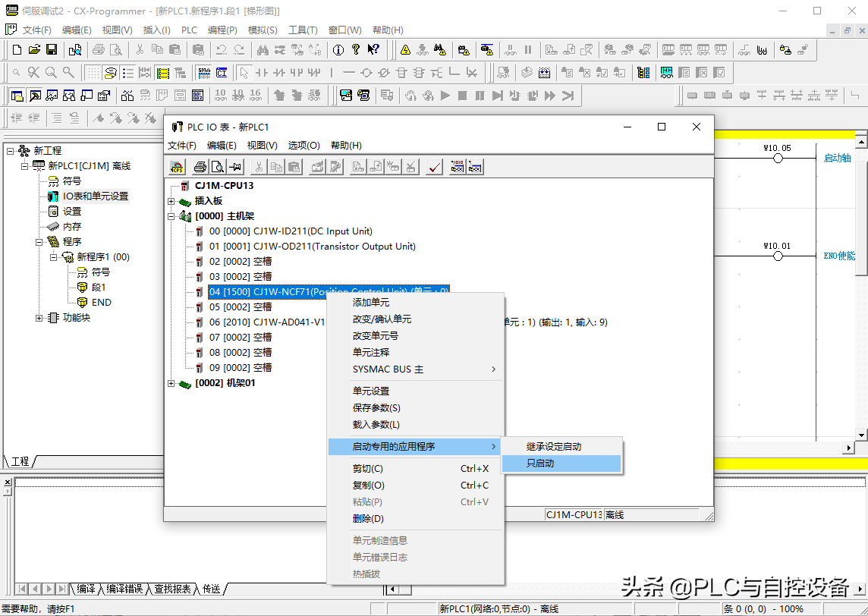This screenshot has width=868, height=616.
Task: Expand the [0002] 机架01 rack node
Action: [x=171, y=383]
